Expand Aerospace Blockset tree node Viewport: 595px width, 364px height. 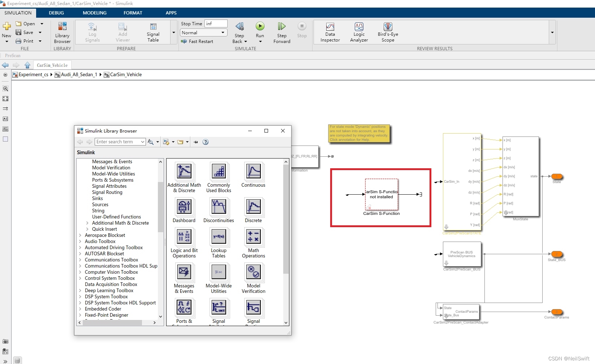80,235
